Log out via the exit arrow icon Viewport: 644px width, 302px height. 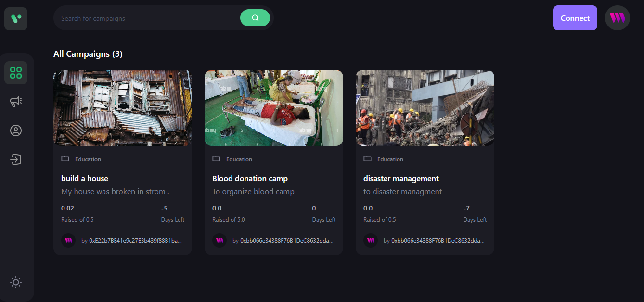tap(16, 159)
